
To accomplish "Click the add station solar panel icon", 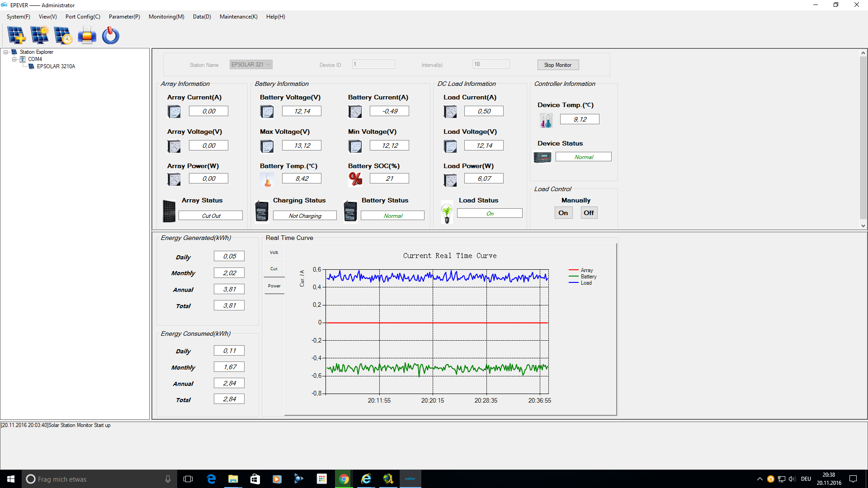I will [x=16, y=35].
